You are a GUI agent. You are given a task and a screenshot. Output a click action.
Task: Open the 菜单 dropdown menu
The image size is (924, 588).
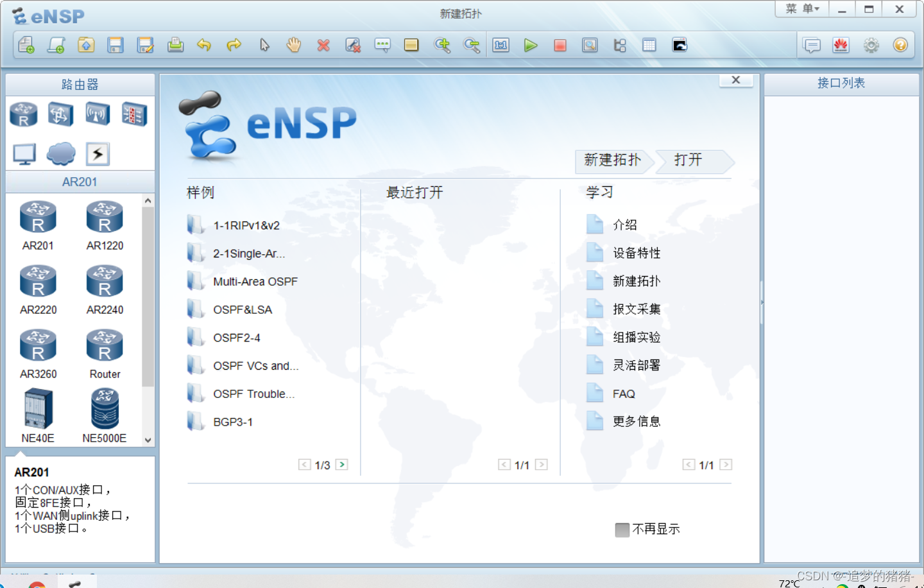tap(802, 9)
